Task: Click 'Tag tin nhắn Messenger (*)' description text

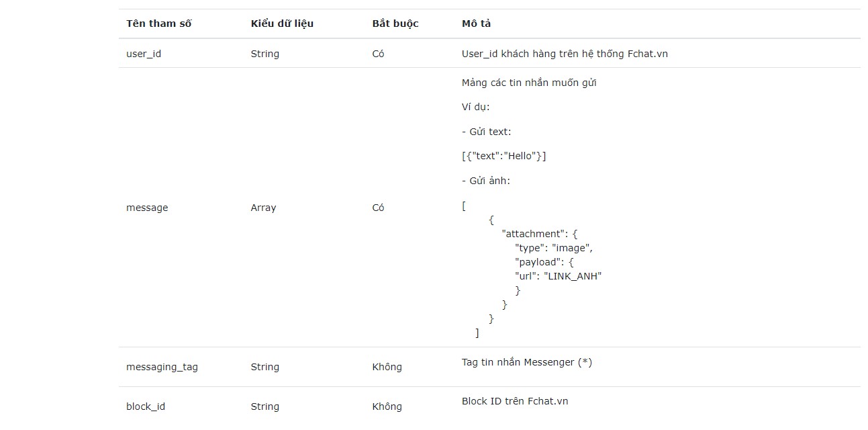Action: pos(526,362)
